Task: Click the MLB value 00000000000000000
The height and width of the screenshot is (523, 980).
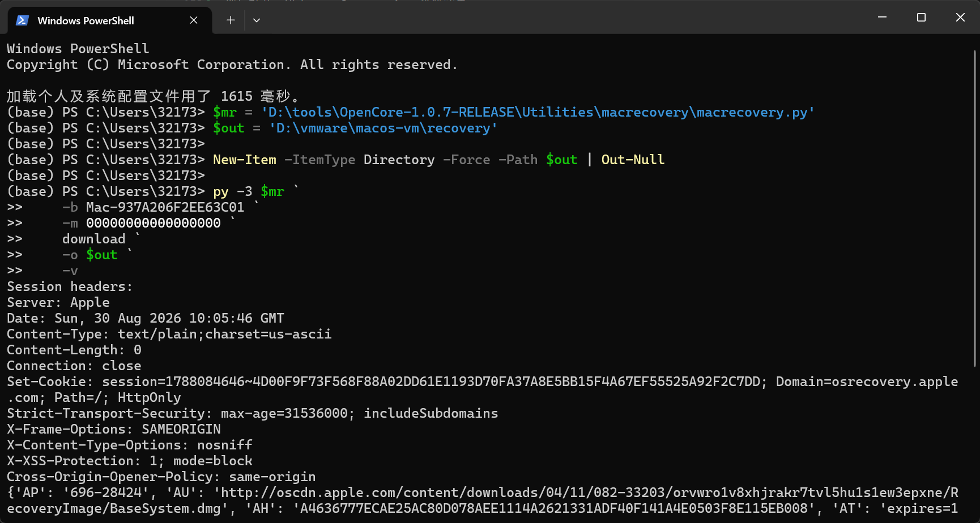Action: click(154, 223)
